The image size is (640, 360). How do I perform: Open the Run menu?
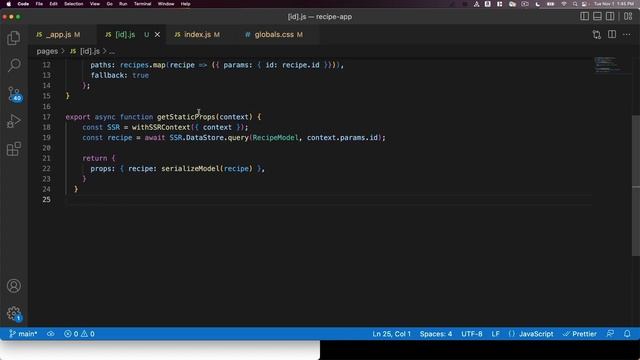tap(123, 4)
